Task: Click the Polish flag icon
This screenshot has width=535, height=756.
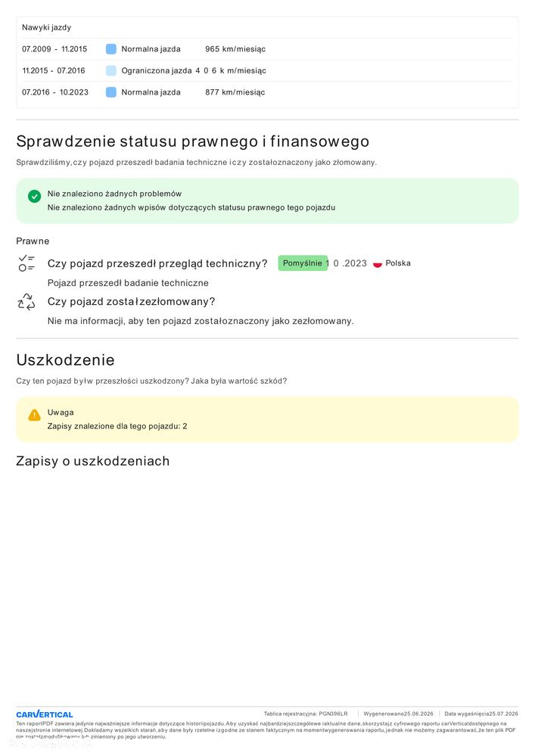Action: click(378, 264)
